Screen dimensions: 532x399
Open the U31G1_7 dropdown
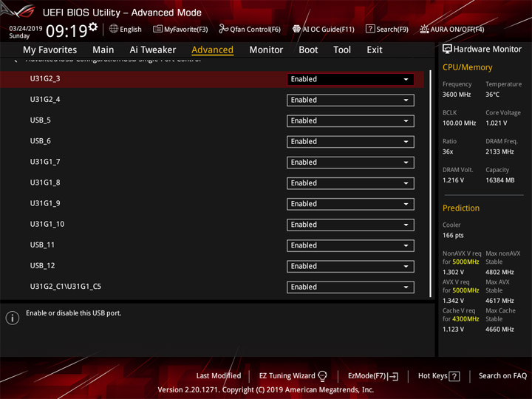pos(350,163)
